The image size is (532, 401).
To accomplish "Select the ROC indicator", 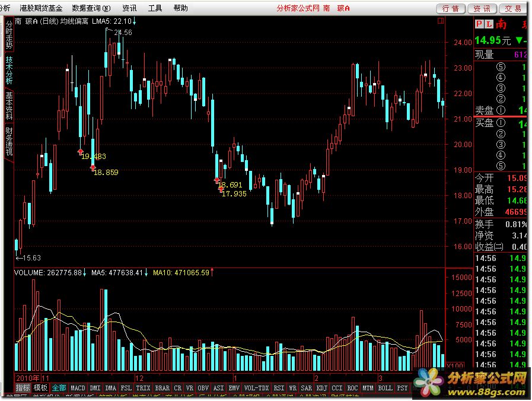I will tap(352, 388).
